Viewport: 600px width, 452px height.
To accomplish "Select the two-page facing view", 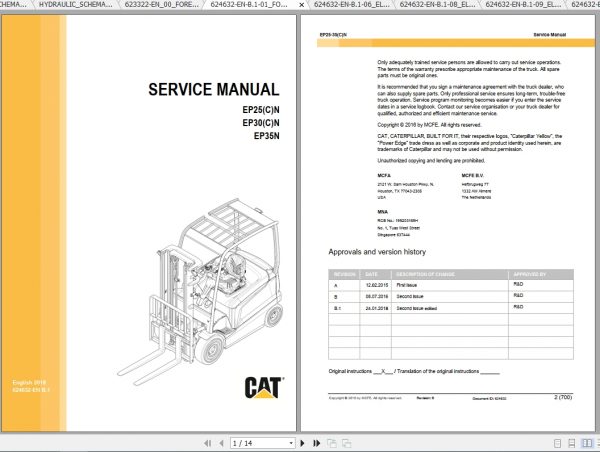I will pyautogui.click(x=587, y=443).
